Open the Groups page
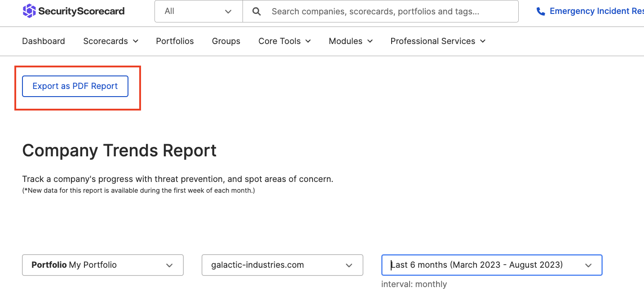This screenshot has height=301, width=644. coord(226,41)
